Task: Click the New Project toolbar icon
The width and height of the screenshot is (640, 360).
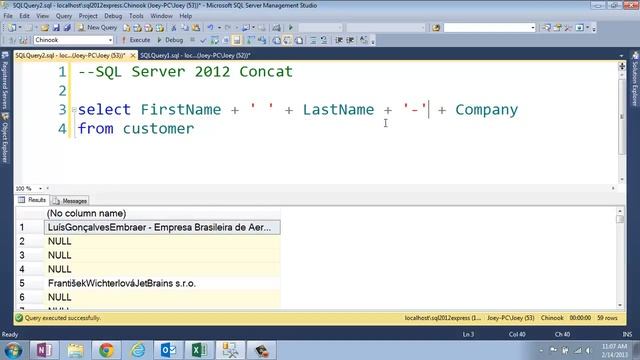Action: (12, 27)
